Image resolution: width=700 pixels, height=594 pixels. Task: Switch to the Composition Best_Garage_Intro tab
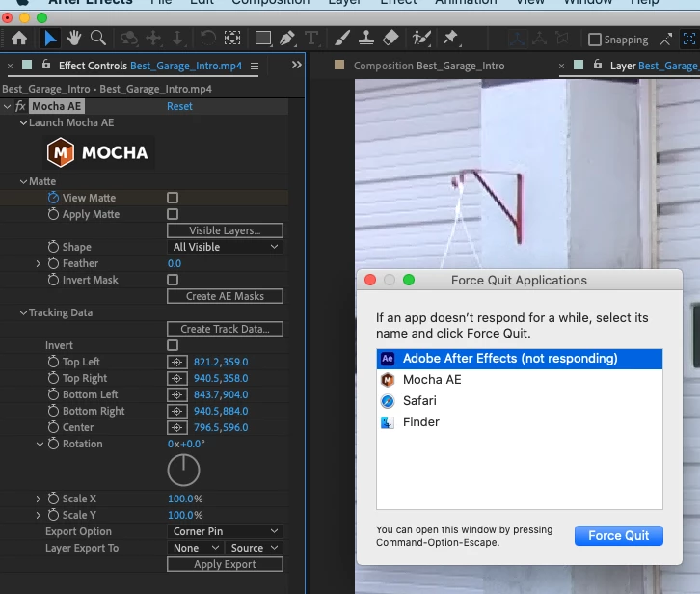point(428,66)
